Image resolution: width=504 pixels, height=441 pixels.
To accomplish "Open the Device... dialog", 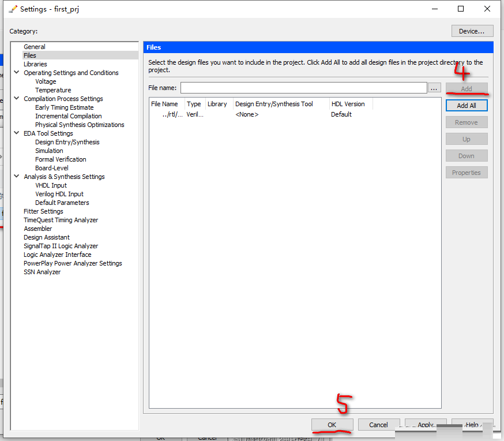I will tap(472, 31).
